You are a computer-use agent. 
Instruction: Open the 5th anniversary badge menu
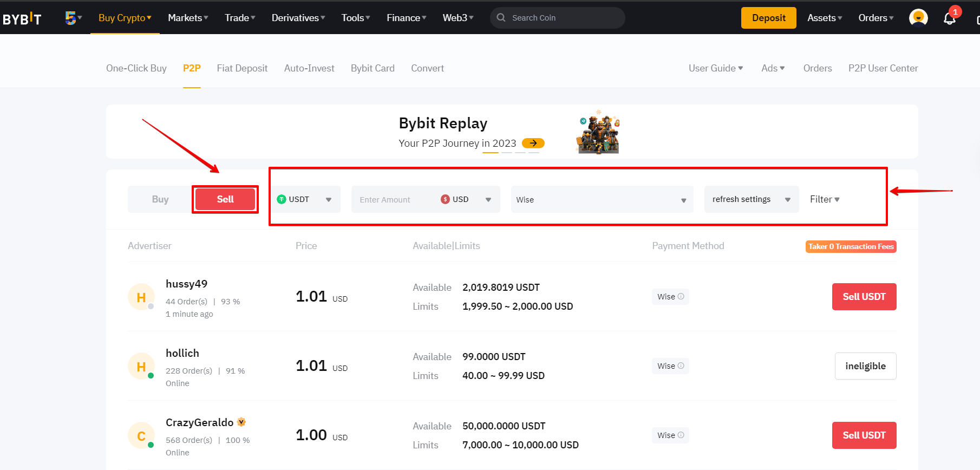point(73,18)
